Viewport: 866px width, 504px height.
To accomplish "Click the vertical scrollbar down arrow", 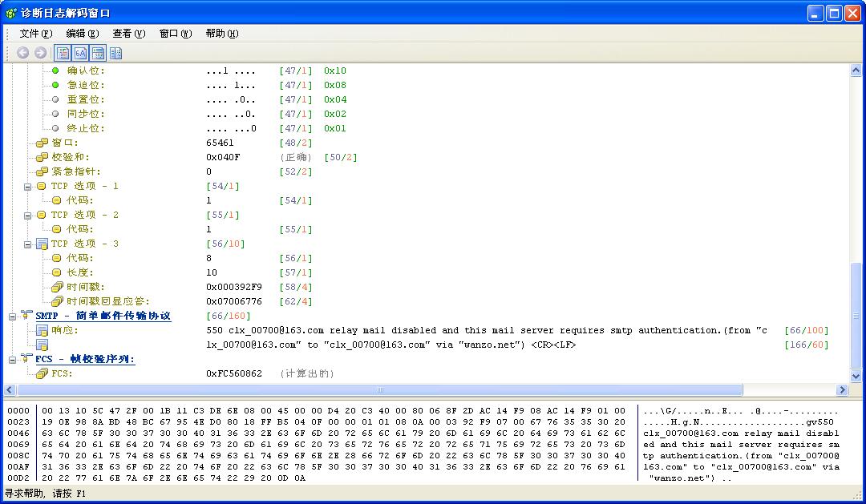I will [856, 376].
